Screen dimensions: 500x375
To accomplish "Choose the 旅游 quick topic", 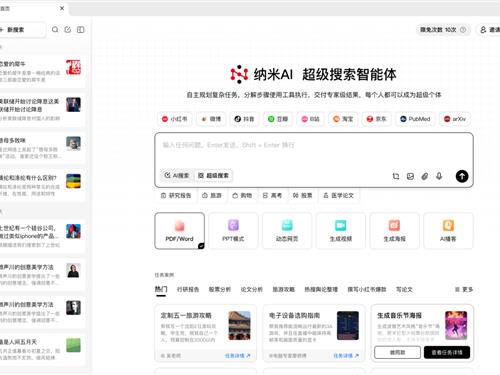I will 212,195.
